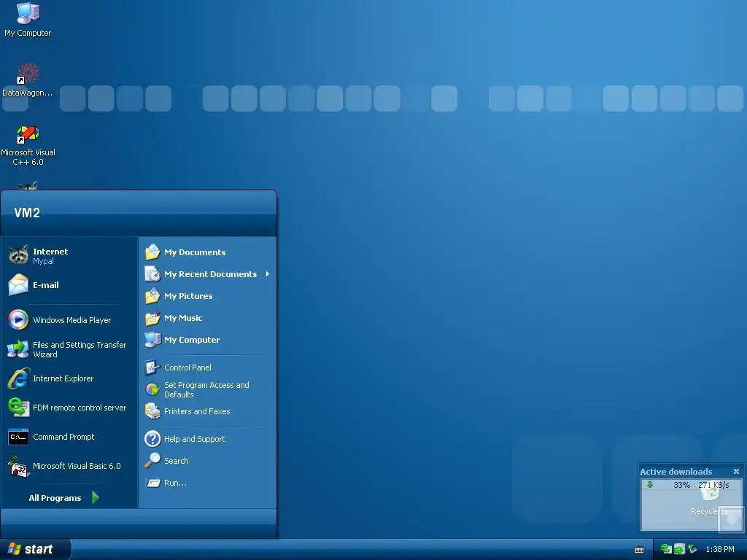Click the on-screen keyboard tray icon
The height and width of the screenshot is (560, 747).
click(639, 550)
